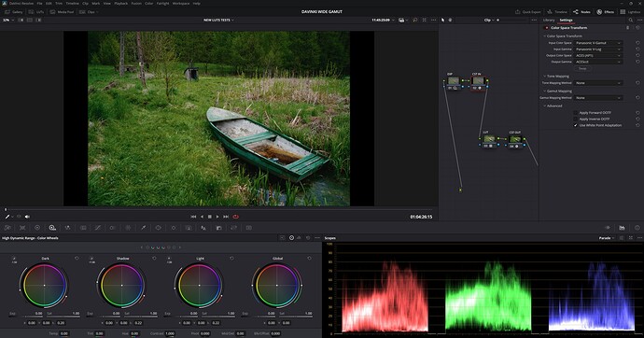Enable Apply Forward OOTF checkbox
The image size is (644, 338).
(x=576, y=113)
